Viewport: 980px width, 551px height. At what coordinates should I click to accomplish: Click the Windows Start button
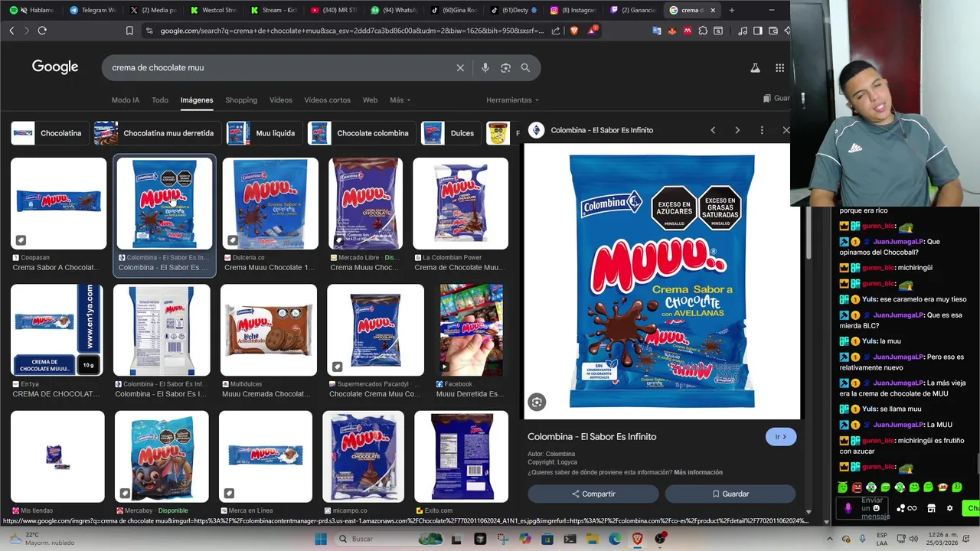321,539
